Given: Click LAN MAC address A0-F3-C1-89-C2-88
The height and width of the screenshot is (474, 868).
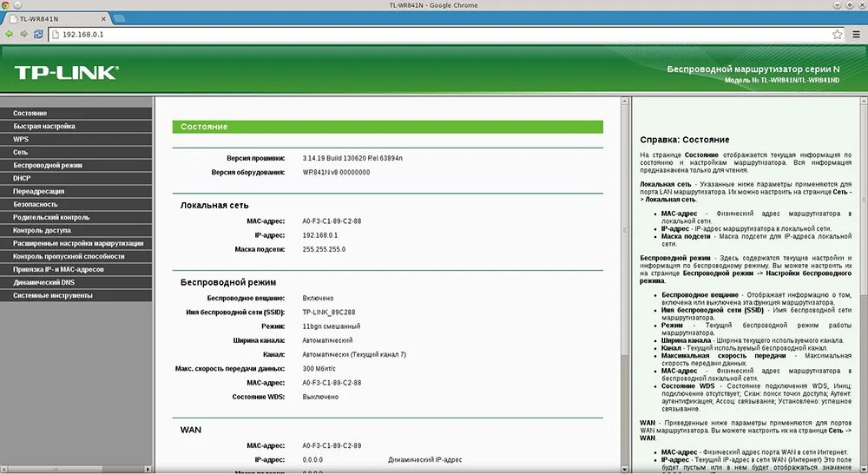Looking at the screenshot, I should [332, 221].
